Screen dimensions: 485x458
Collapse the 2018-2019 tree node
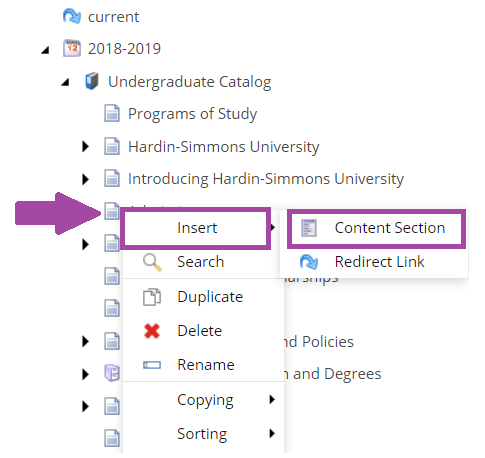click(45, 50)
